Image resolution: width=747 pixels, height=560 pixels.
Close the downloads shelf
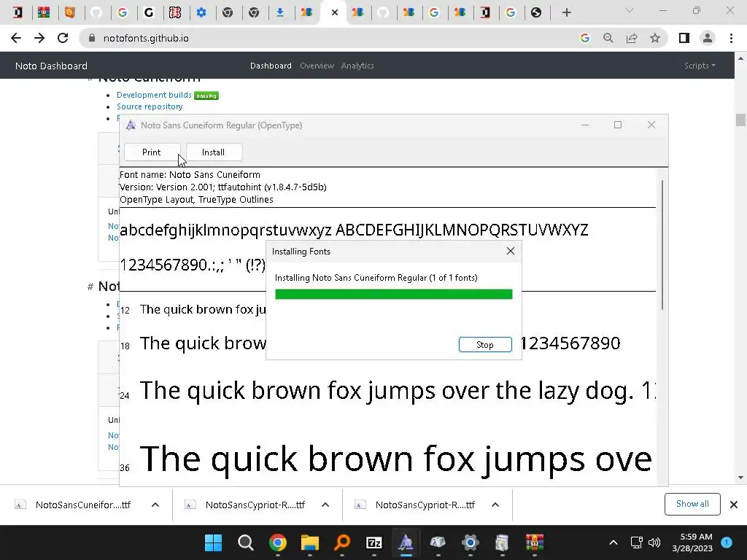pos(734,505)
